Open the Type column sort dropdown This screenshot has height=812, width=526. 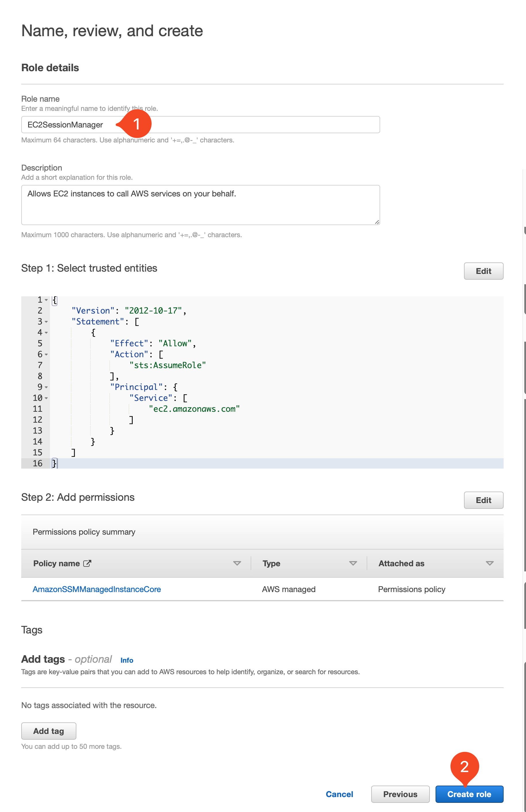pyautogui.click(x=353, y=563)
